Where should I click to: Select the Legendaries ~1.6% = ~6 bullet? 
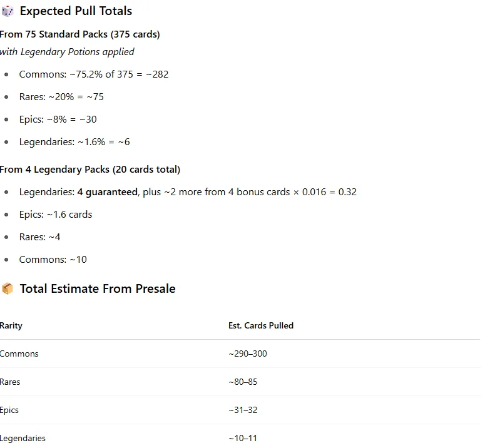pos(74,142)
